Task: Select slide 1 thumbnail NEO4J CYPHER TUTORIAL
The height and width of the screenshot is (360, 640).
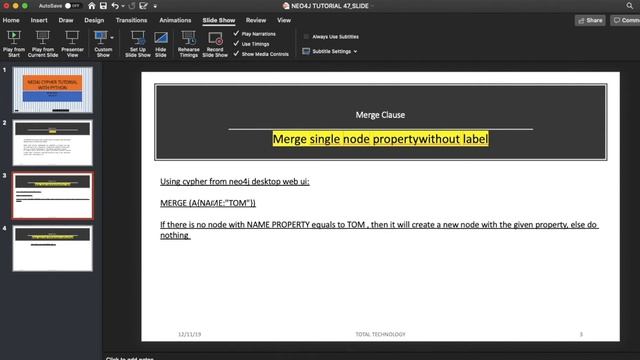Action: click(x=53, y=90)
